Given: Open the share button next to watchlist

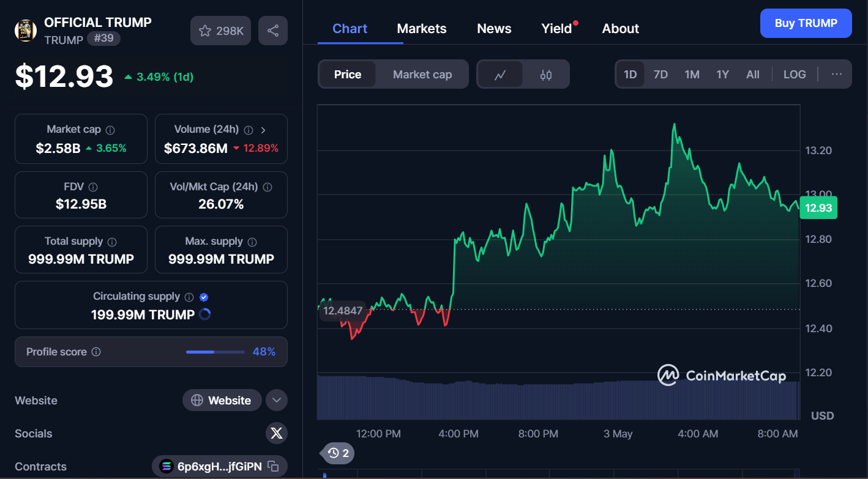Looking at the screenshot, I should (x=273, y=31).
